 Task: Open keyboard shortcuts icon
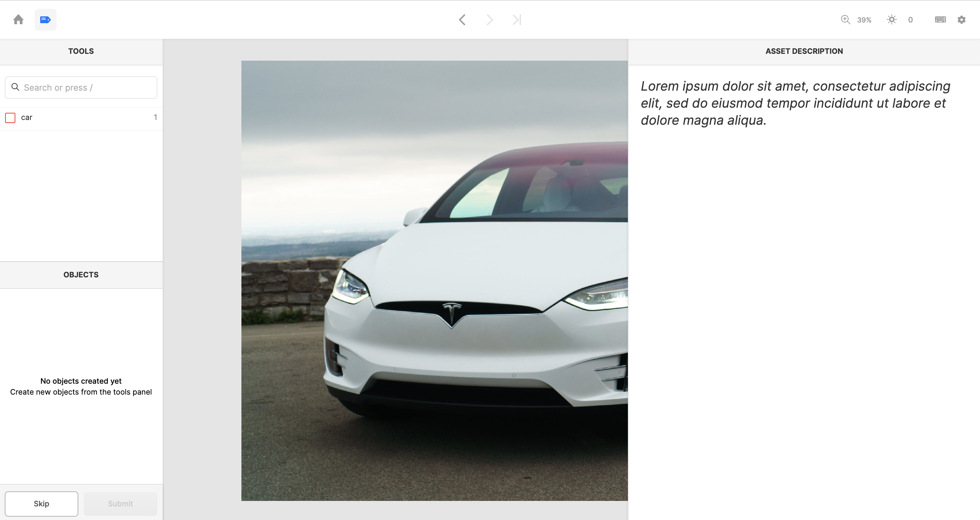pos(940,19)
